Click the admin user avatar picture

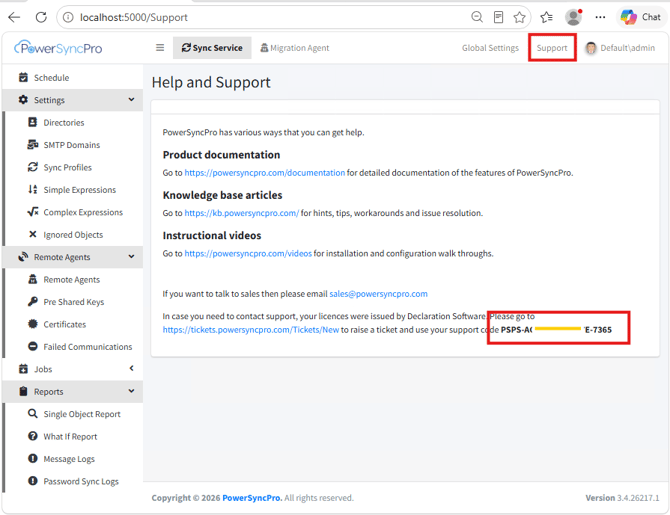click(591, 48)
